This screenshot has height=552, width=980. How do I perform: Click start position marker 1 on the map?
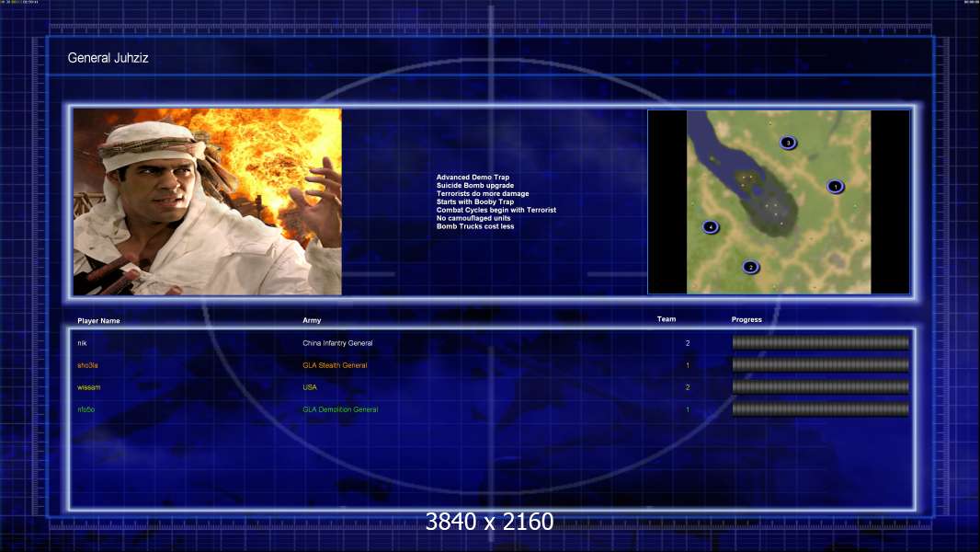point(835,186)
